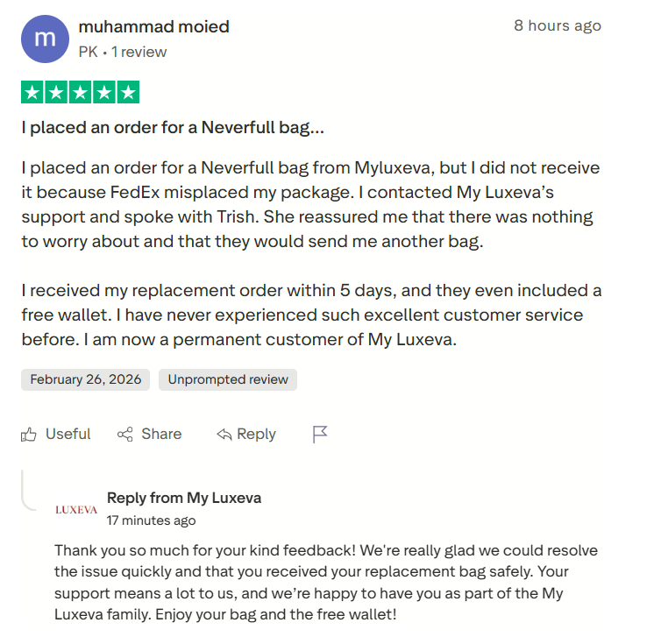Click the Share network icon
Image resolution: width=654 pixels, height=644 pixels.
pyautogui.click(x=125, y=435)
